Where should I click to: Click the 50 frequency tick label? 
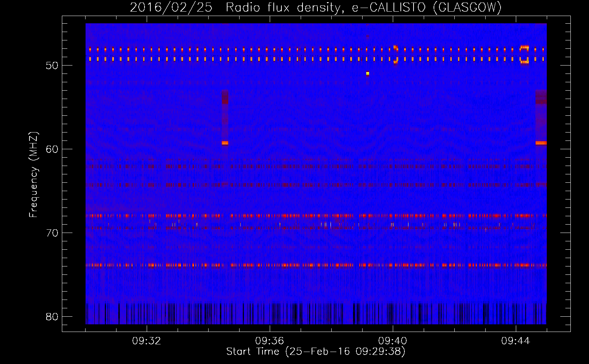tap(52, 66)
